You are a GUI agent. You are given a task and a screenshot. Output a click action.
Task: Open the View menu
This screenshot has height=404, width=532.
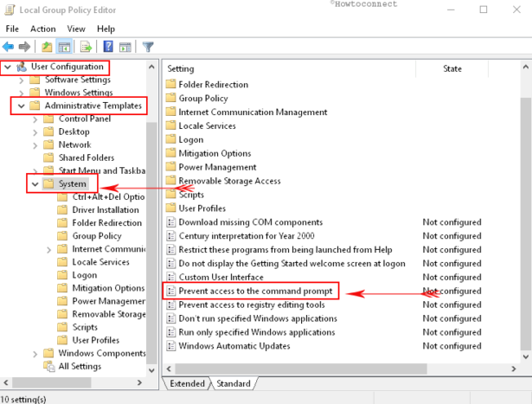click(76, 29)
